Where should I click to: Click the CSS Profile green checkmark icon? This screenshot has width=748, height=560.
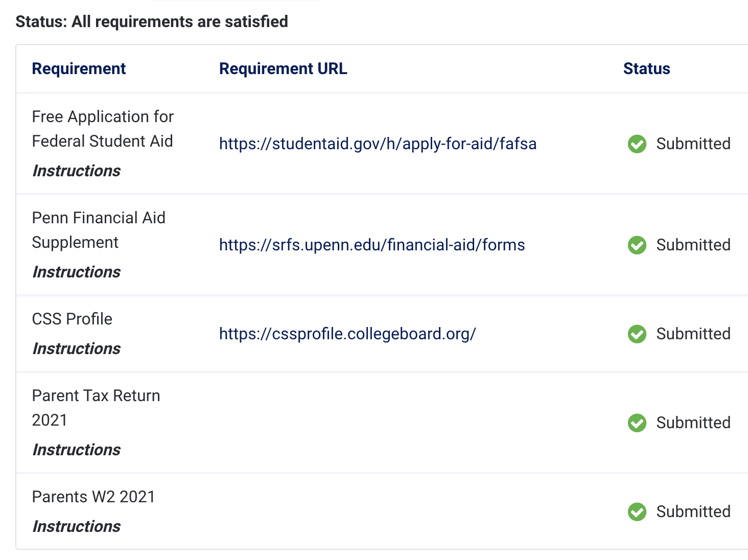pos(637,334)
